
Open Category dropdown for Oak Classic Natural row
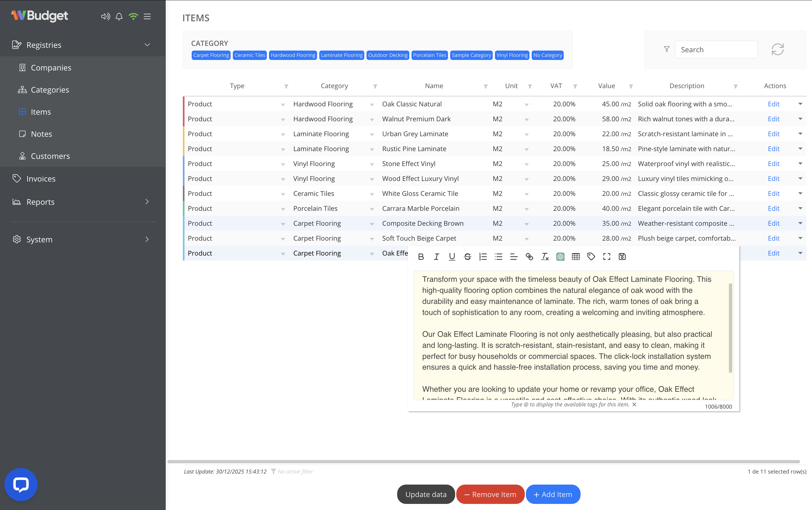coord(371,104)
